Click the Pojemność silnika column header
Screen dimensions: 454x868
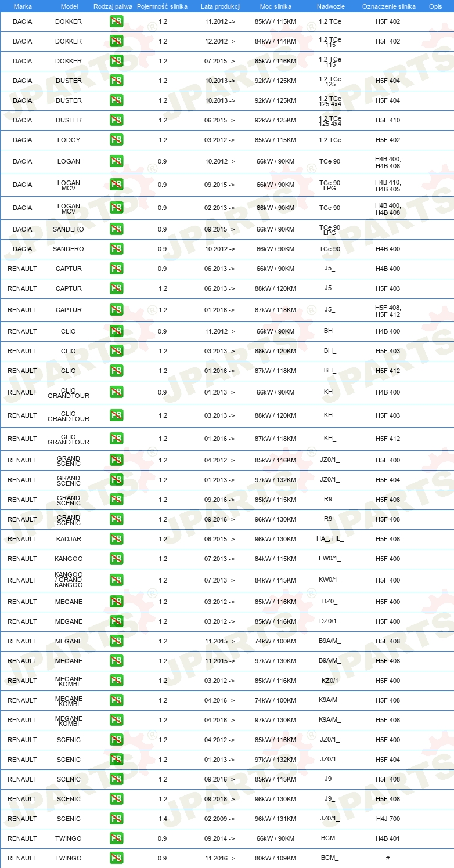[162, 6]
